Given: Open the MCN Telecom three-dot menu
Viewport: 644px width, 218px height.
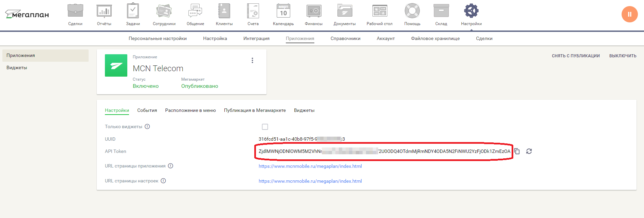Looking at the screenshot, I should tap(252, 60).
